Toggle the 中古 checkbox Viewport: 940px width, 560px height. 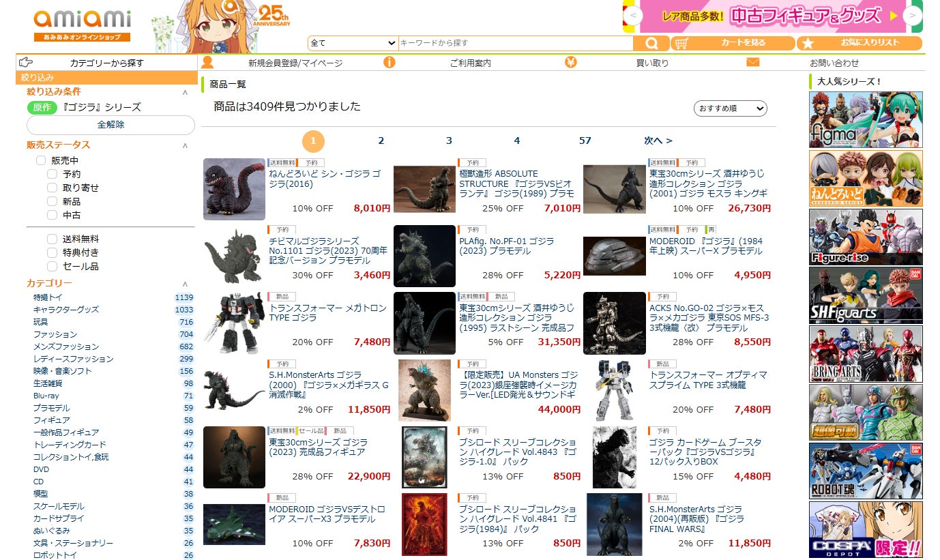[52, 215]
